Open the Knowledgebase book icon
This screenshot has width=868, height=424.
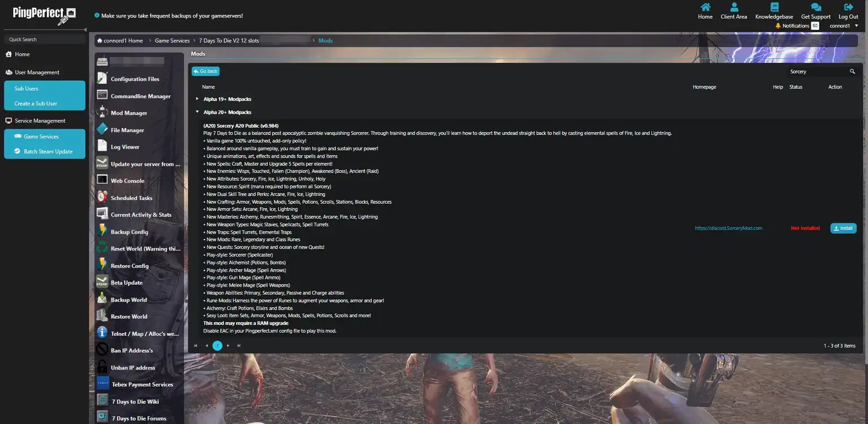[774, 7]
